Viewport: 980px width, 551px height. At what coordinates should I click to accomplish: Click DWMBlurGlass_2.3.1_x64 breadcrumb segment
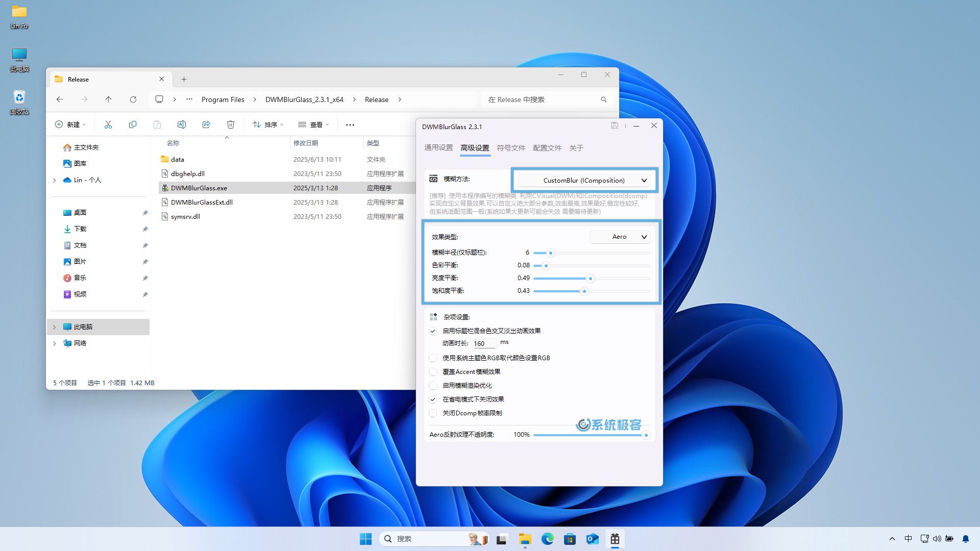(304, 99)
